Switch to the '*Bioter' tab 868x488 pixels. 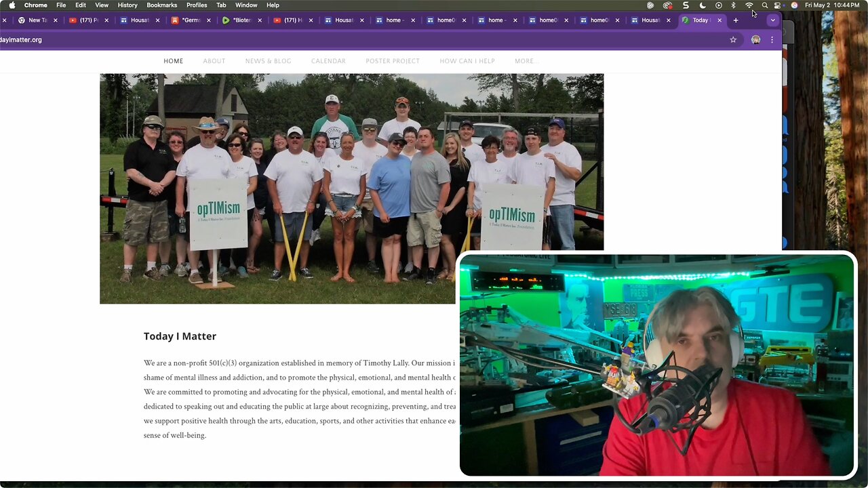pyautogui.click(x=241, y=20)
